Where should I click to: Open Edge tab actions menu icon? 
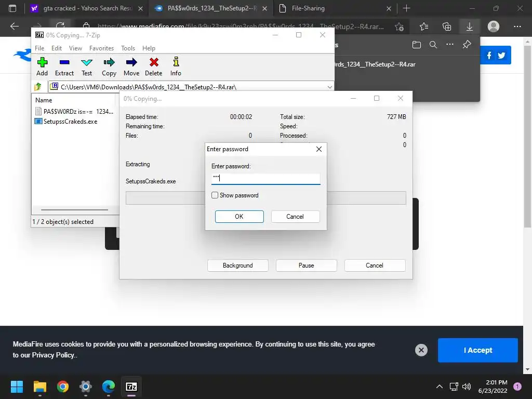click(12, 8)
